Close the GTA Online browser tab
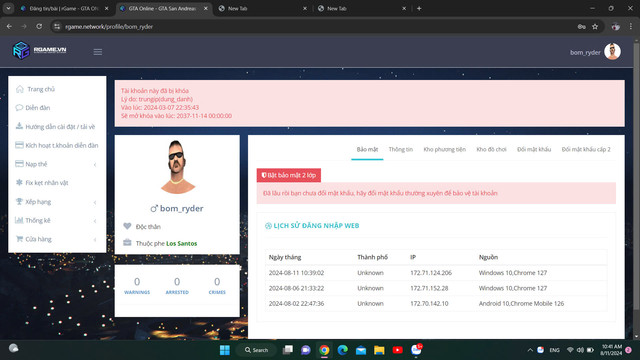The width and height of the screenshot is (640, 360). point(206,8)
